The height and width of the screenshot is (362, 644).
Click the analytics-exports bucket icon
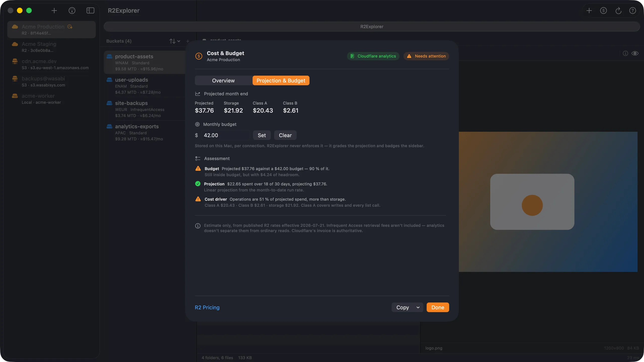109,127
